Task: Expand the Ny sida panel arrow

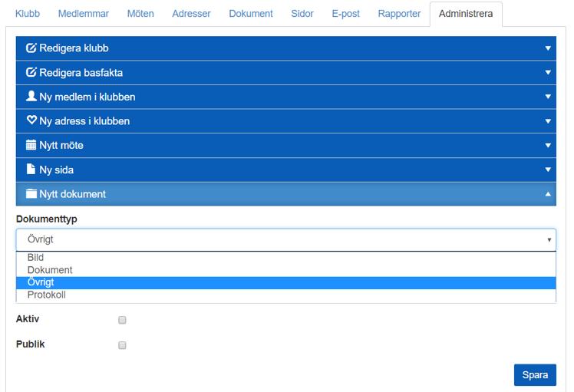Action: (548, 170)
